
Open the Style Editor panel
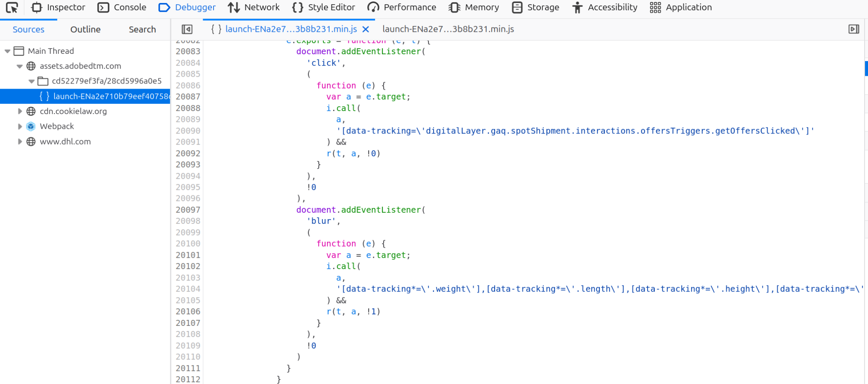click(x=323, y=7)
